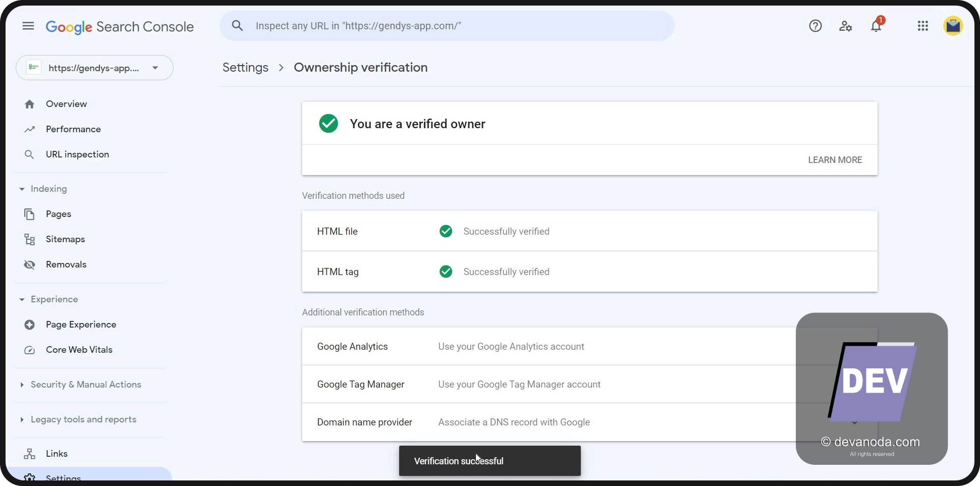
Task: Click the search magnifier icon in URL bar
Action: pyautogui.click(x=237, y=26)
